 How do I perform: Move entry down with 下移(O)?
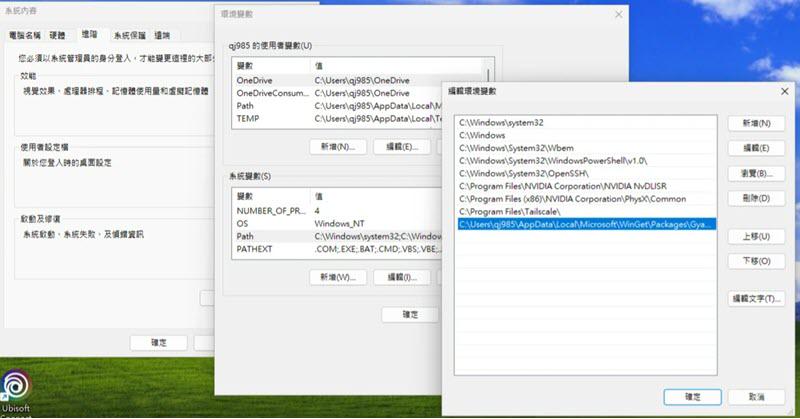point(756,261)
